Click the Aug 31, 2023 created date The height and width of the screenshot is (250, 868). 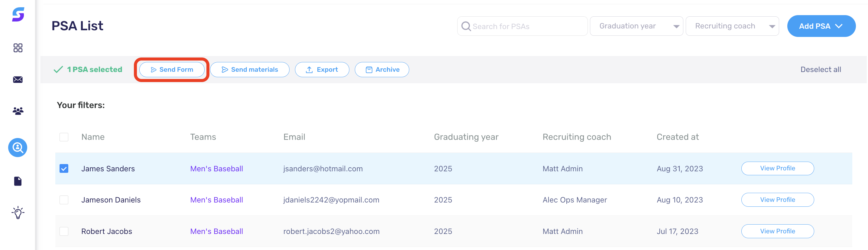[680, 169]
